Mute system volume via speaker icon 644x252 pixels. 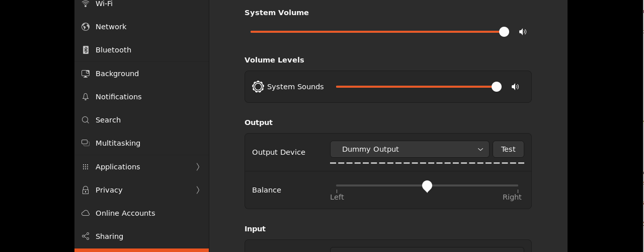(x=523, y=32)
